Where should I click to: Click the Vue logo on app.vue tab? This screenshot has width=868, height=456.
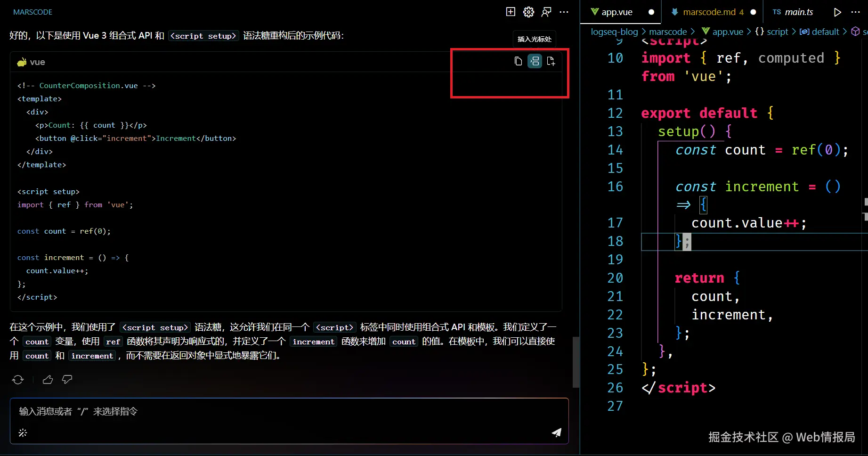tap(595, 12)
